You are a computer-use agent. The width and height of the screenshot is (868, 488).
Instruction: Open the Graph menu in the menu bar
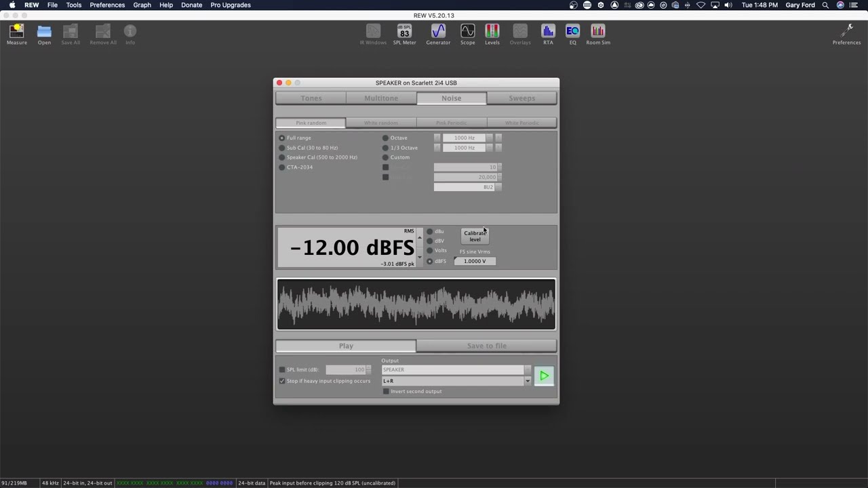pos(142,5)
